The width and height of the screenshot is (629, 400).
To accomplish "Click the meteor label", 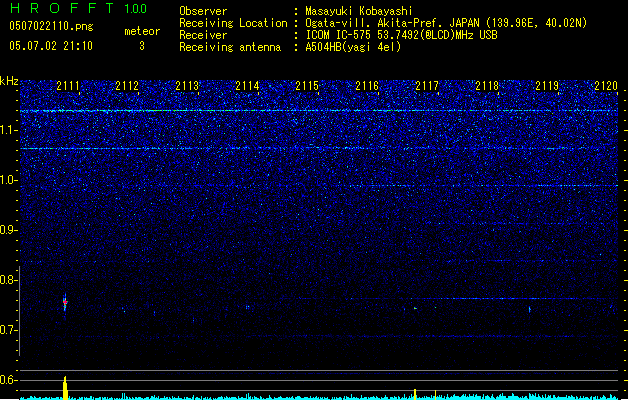I will [142, 31].
